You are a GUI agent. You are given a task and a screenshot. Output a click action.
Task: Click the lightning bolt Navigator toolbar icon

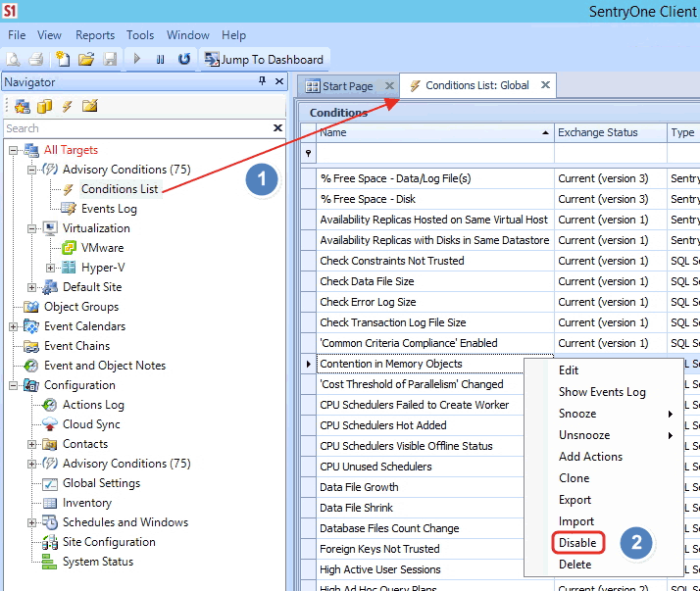point(67,106)
